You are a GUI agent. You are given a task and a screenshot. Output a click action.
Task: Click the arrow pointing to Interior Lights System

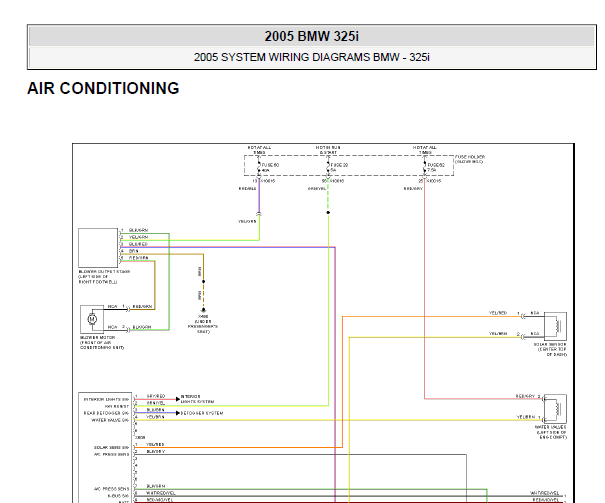177,399
